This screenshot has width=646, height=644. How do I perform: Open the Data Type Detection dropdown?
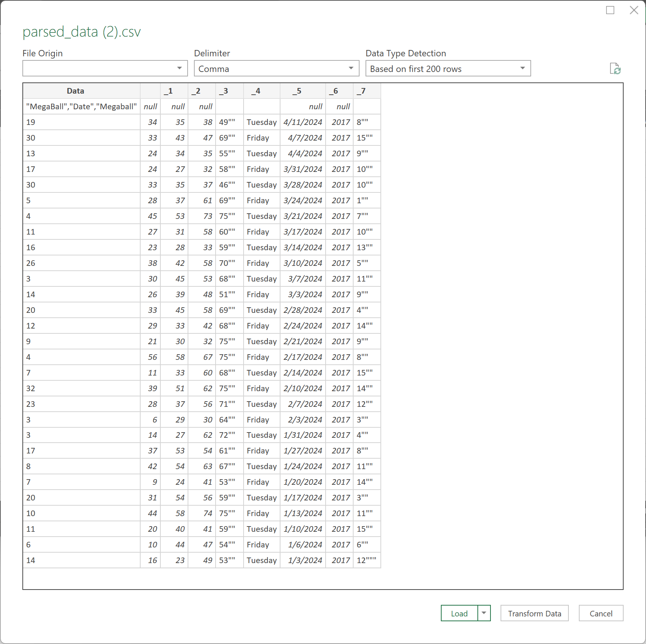click(x=448, y=69)
